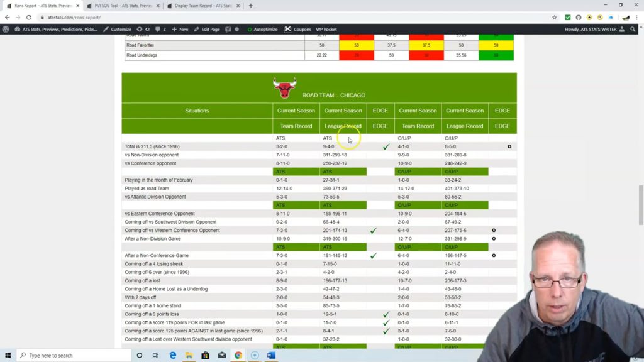The image size is (644, 362).
Task: Click the 'With 2 days off' row label
Action: point(140,297)
